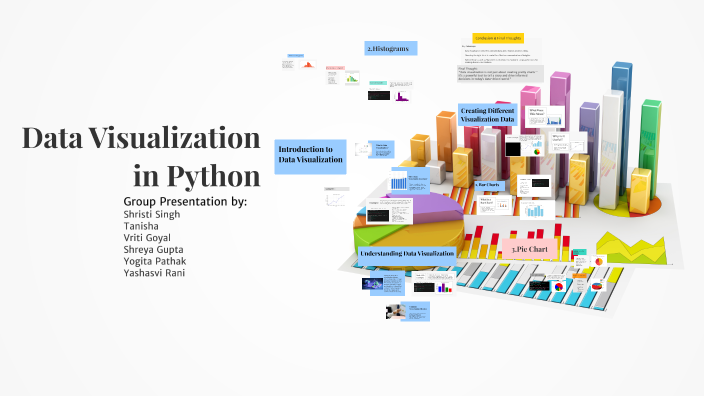704x396 pixels.
Task: Open the 1. Bar Charts topic label
Action: tap(489, 185)
